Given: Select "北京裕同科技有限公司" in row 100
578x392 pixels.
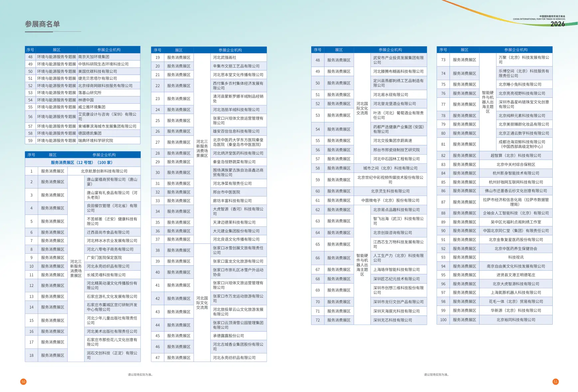Looking at the screenshot, I should point(516,320).
